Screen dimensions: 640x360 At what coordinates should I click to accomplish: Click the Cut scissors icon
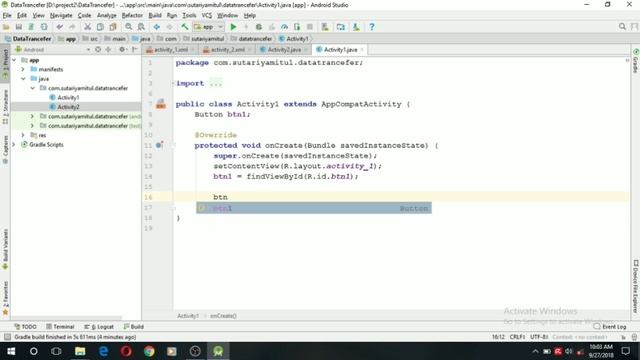(87, 27)
